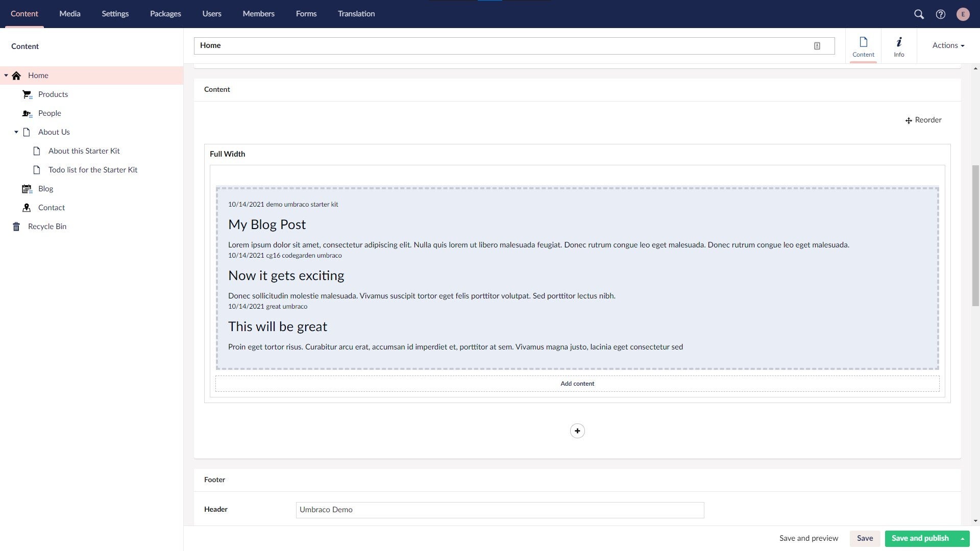Select the Content tab in navigation
The image size is (980, 551).
coord(24,14)
